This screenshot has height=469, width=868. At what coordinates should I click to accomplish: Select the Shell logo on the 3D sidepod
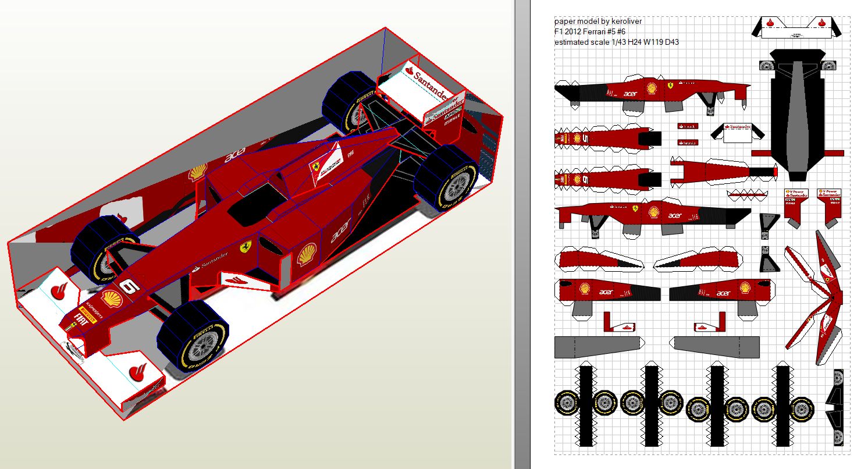coord(306,255)
